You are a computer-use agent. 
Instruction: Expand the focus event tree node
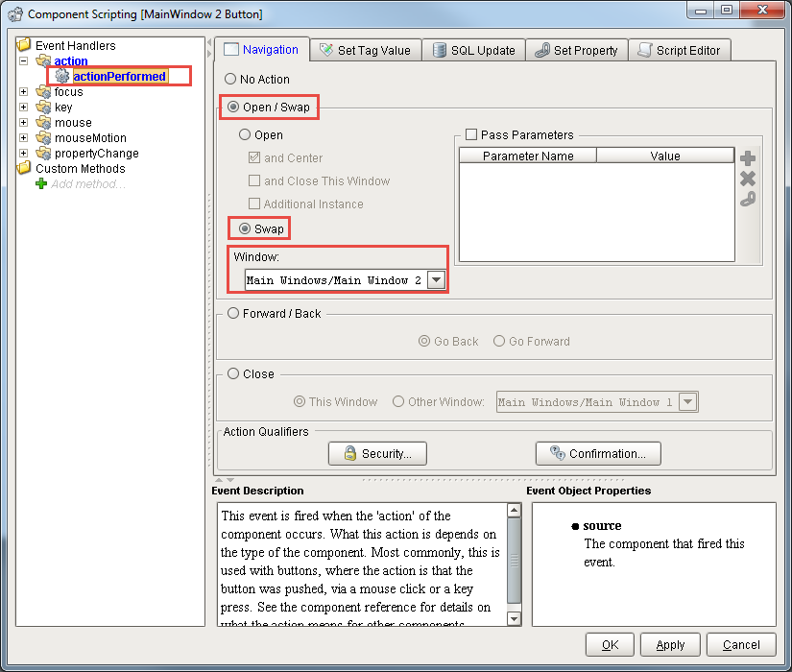[x=23, y=91]
